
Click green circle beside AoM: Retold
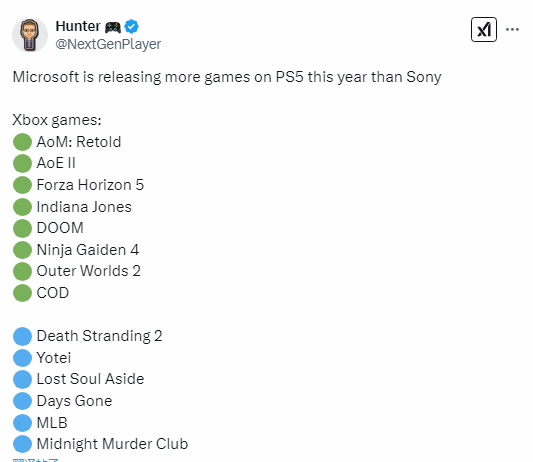pos(22,142)
